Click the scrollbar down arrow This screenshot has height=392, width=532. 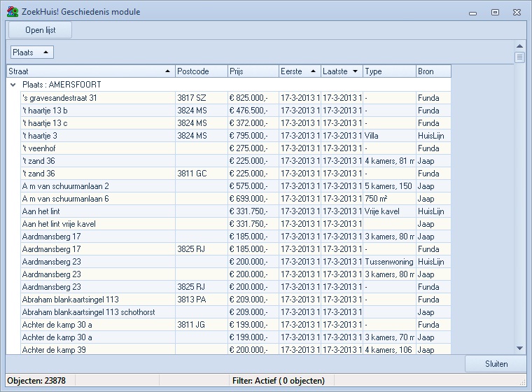[x=519, y=348]
